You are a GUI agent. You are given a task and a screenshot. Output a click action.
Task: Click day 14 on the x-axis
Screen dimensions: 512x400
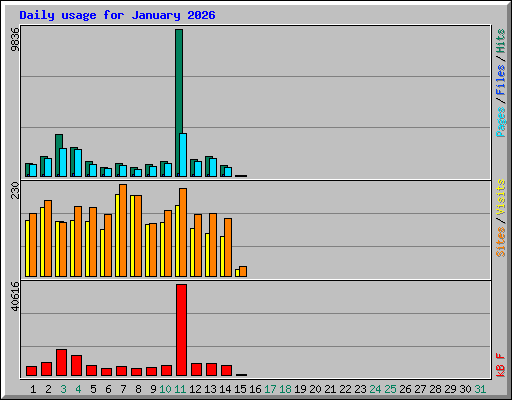coord(225,389)
